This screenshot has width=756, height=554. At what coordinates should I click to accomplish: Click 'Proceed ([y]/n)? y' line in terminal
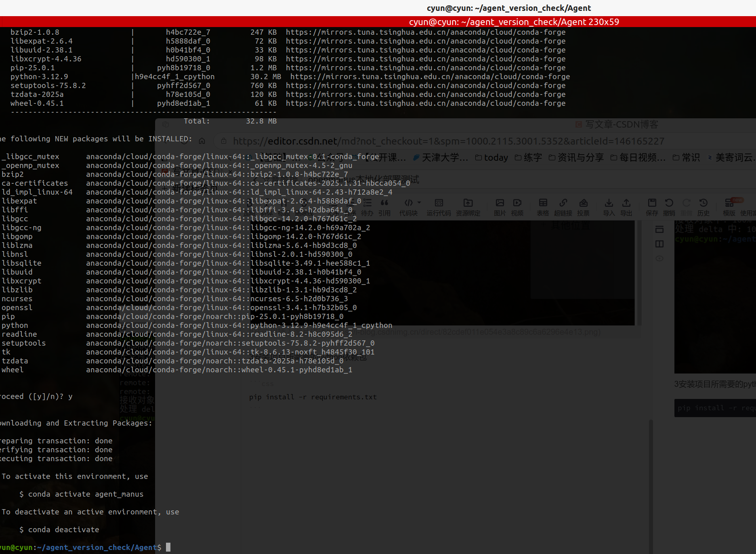coord(36,397)
